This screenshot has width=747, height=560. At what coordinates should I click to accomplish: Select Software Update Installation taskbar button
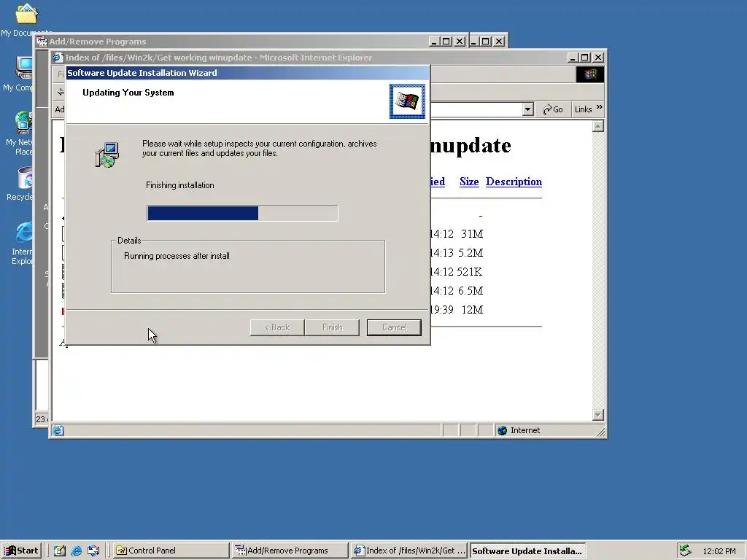pyautogui.click(x=527, y=551)
